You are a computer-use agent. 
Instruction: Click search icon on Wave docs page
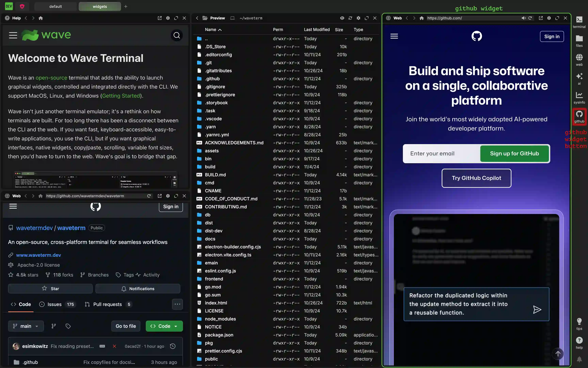(177, 36)
